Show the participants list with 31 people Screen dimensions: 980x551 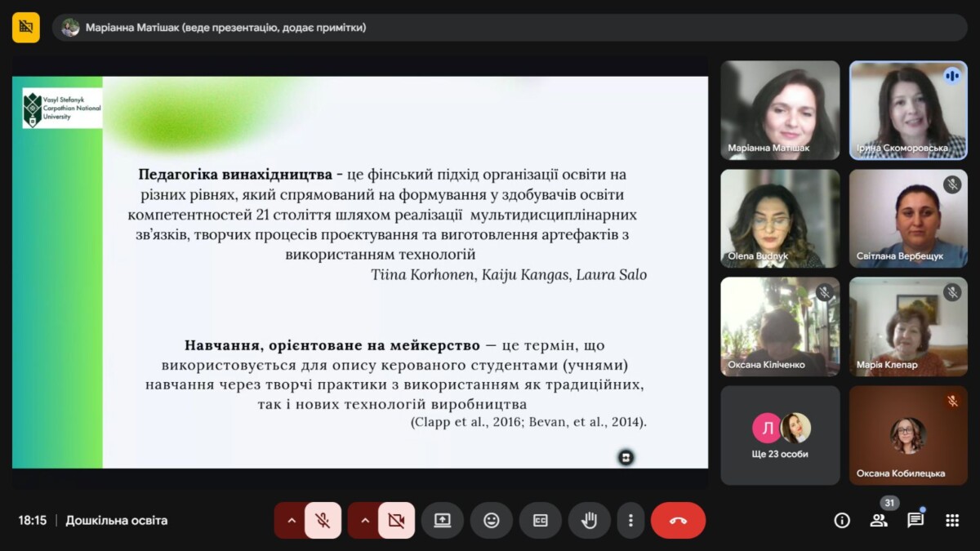click(x=879, y=520)
